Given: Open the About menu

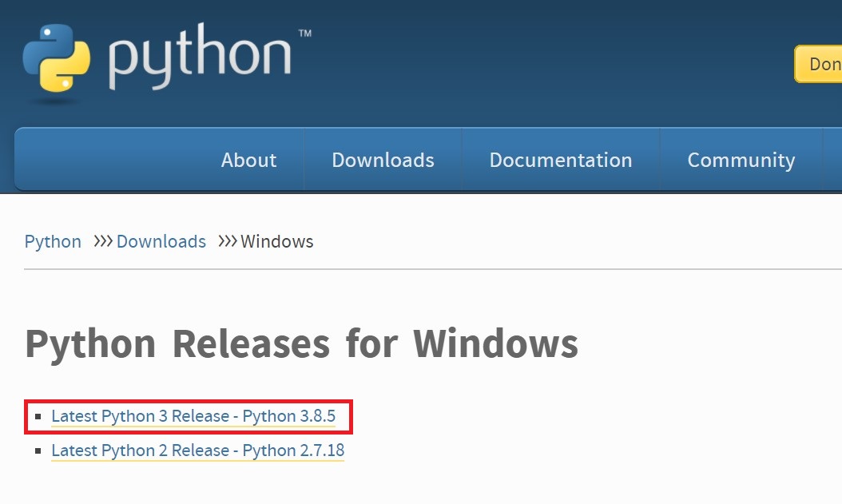Looking at the screenshot, I should (x=248, y=160).
